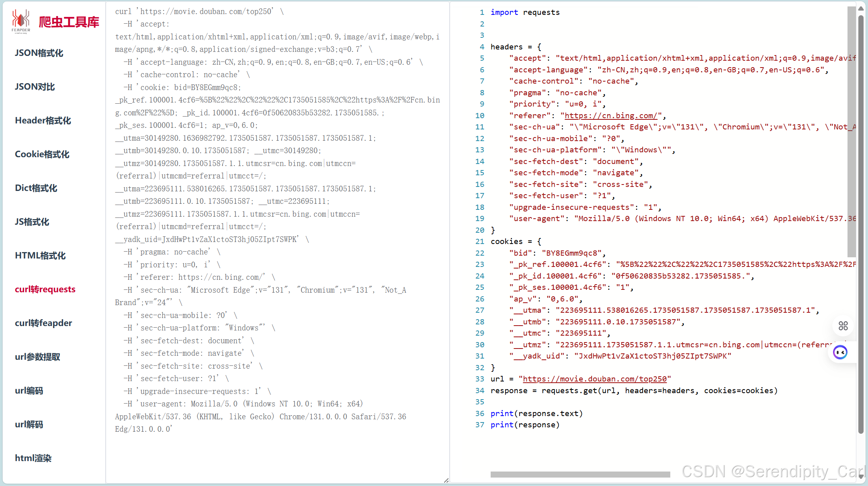
Task: Click the purple robot assistant floating icon
Action: click(x=840, y=353)
